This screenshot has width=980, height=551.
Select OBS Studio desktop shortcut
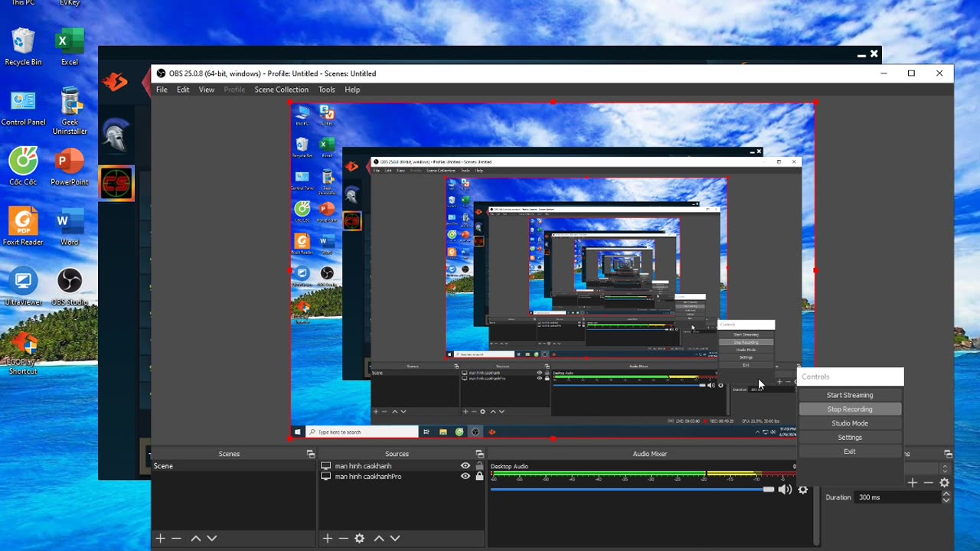[x=70, y=287]
